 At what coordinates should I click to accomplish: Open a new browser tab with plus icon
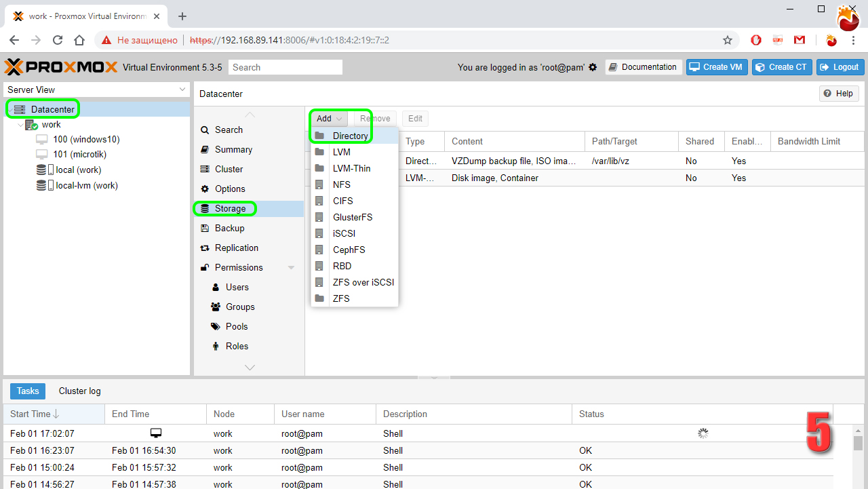[182, 16]
